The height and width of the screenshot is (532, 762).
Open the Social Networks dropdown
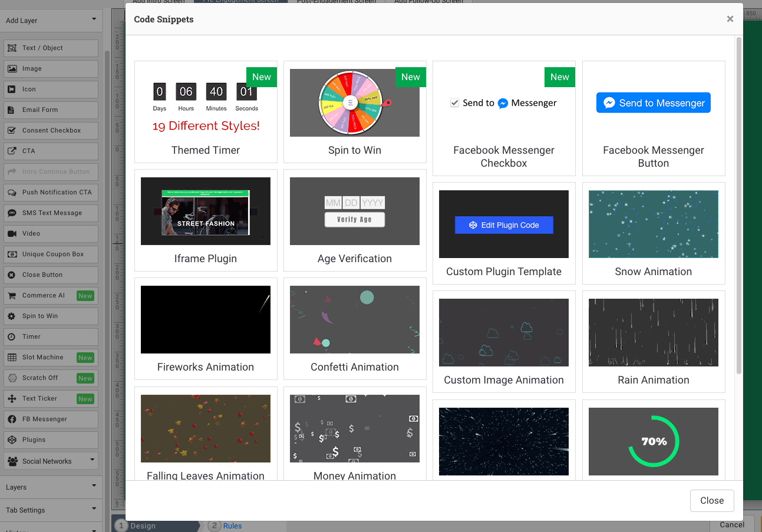click(51, 461)
